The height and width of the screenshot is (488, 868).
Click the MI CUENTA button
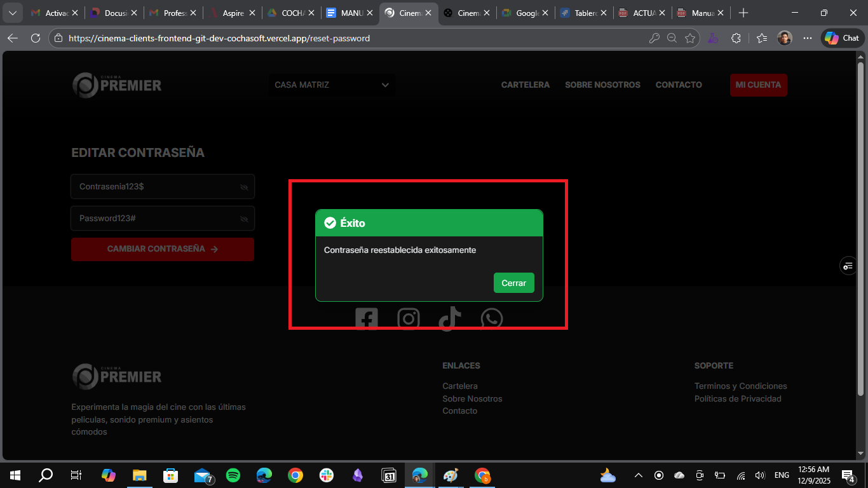coord(758,85)
